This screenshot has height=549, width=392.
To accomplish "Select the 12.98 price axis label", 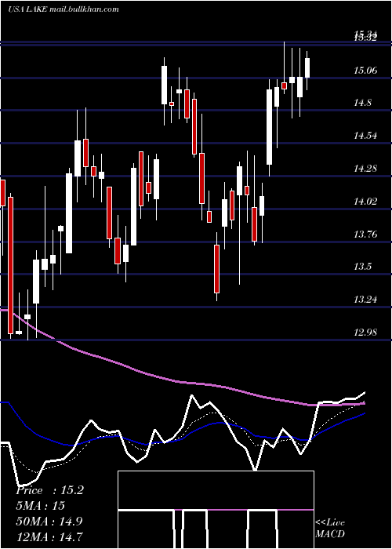I will point(365,332).
